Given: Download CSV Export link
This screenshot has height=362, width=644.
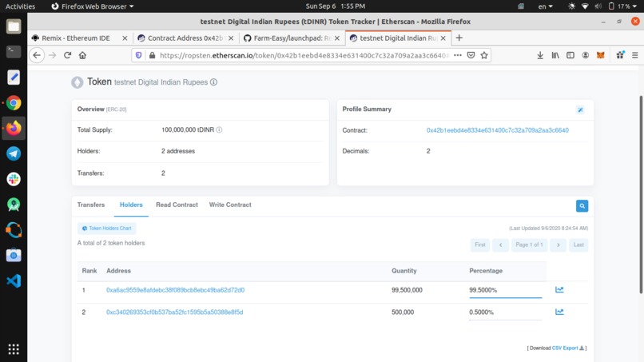Looking at the screenshot, I should (x=567, y=348).
